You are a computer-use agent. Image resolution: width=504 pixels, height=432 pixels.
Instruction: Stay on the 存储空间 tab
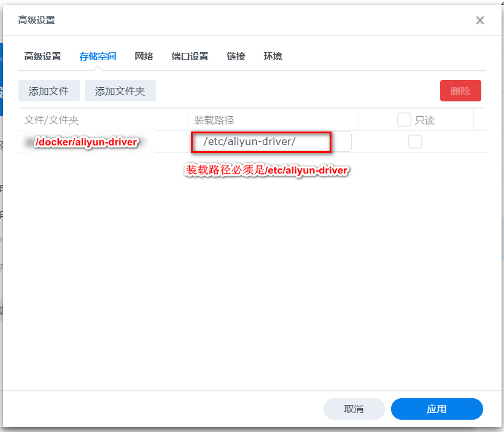97,56
